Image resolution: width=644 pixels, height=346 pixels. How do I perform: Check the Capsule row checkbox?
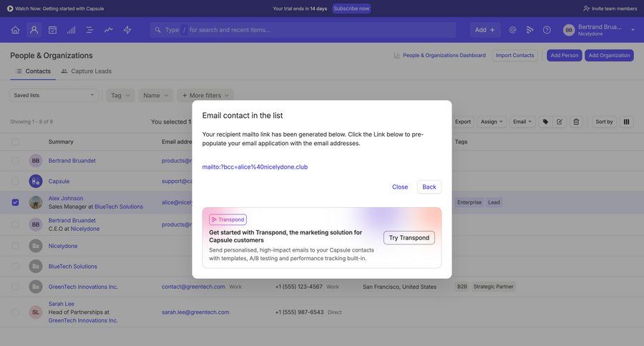tap(15, 181)
